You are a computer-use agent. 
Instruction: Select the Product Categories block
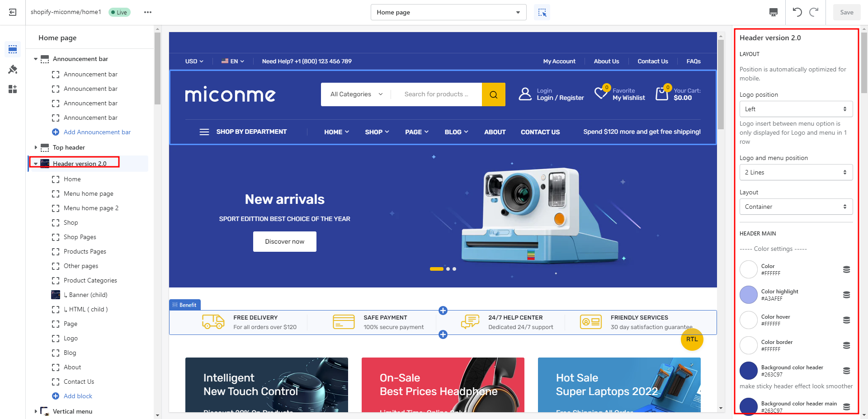pyautogui.click(x=90, y=280)
